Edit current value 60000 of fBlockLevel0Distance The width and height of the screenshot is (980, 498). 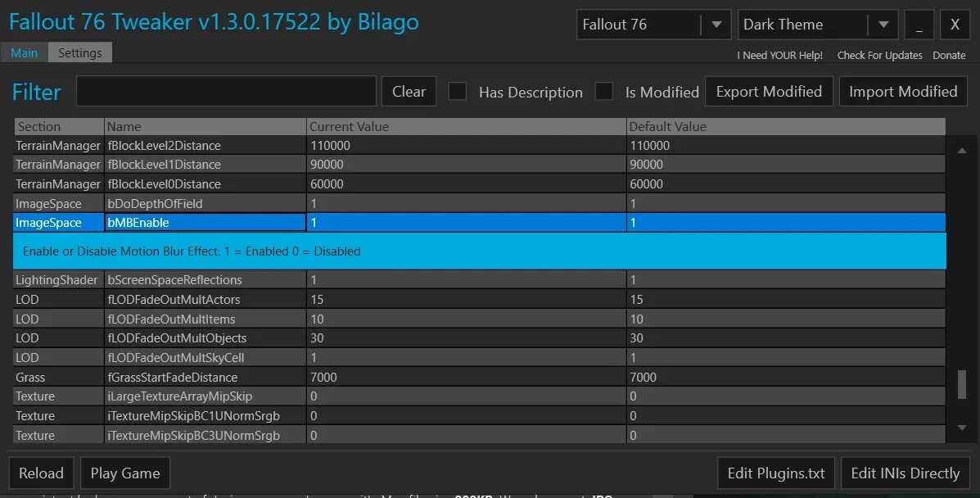(x=466, y=184)
